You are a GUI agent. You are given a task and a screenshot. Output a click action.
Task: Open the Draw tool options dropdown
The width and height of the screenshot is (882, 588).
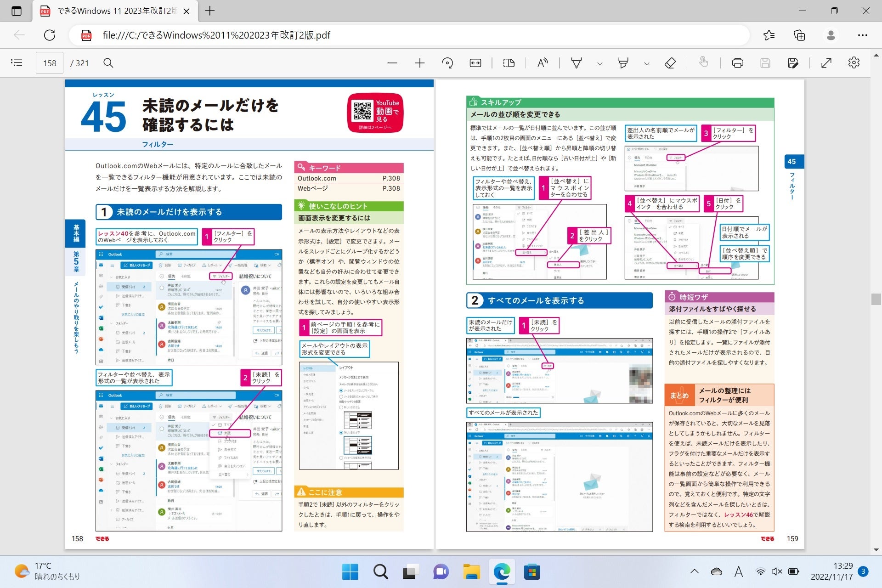point(599,63)
